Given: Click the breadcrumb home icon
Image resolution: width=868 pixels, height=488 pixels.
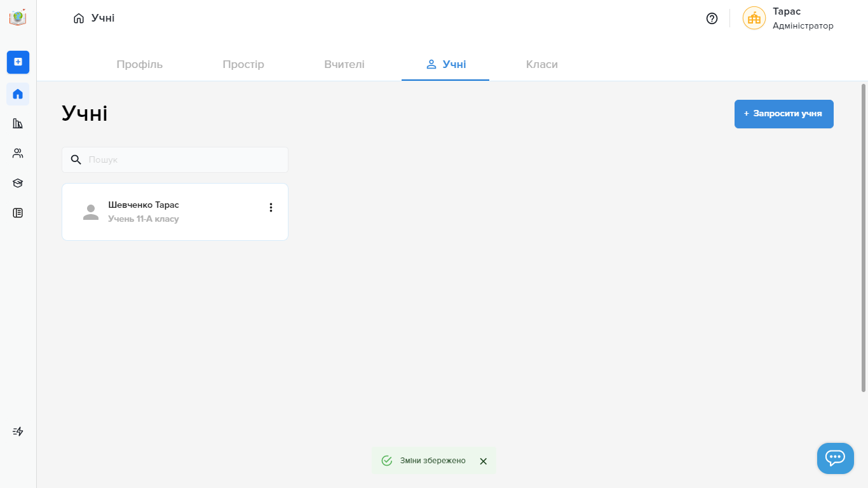Looking at the screenshot, I should (x=79, y=18).
